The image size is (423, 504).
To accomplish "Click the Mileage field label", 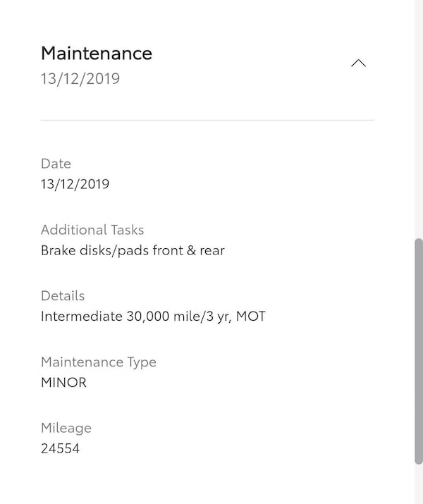I will point(66,428).
